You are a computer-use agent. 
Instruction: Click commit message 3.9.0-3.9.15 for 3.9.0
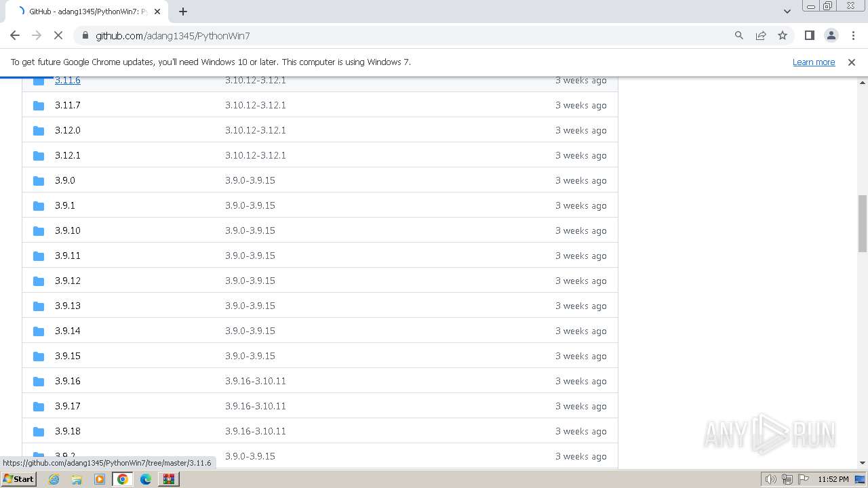pos(250,180)
